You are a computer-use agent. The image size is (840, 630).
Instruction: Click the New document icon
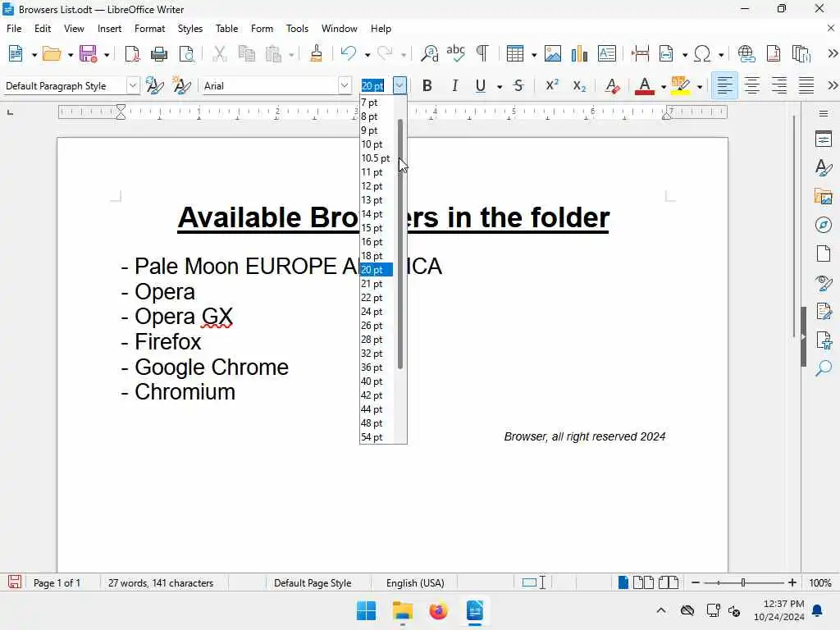[16, 53]
